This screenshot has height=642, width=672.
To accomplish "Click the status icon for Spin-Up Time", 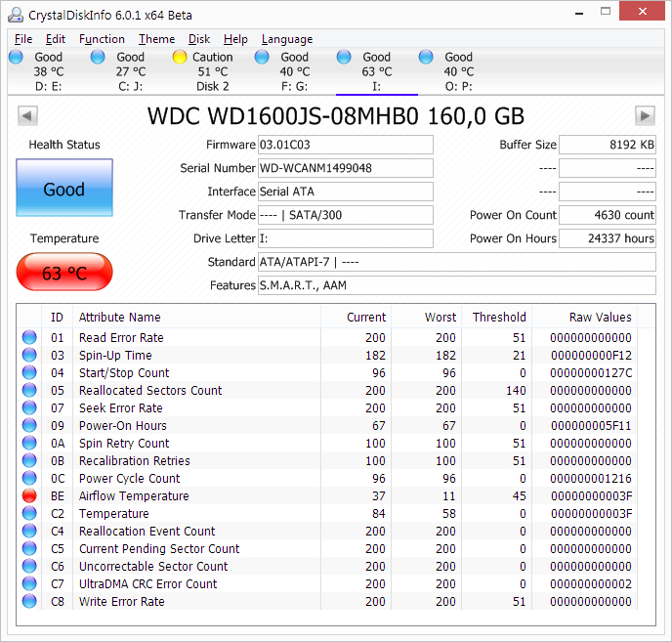I will tap(29, 355).
